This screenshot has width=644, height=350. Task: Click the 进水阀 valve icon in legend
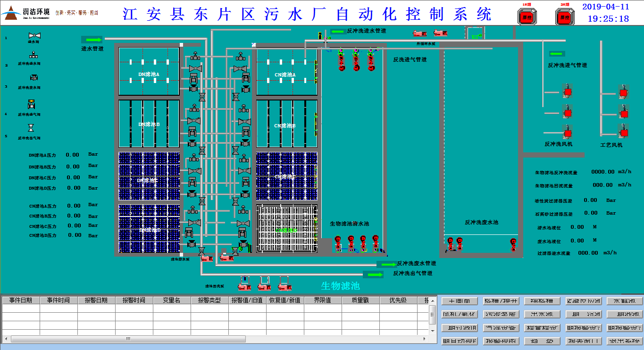coord(34,36)
